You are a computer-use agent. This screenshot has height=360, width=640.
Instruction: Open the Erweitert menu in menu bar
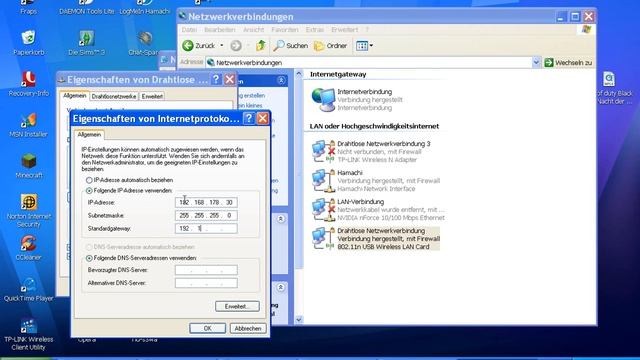pyautogui.click(x=344, y=30)
